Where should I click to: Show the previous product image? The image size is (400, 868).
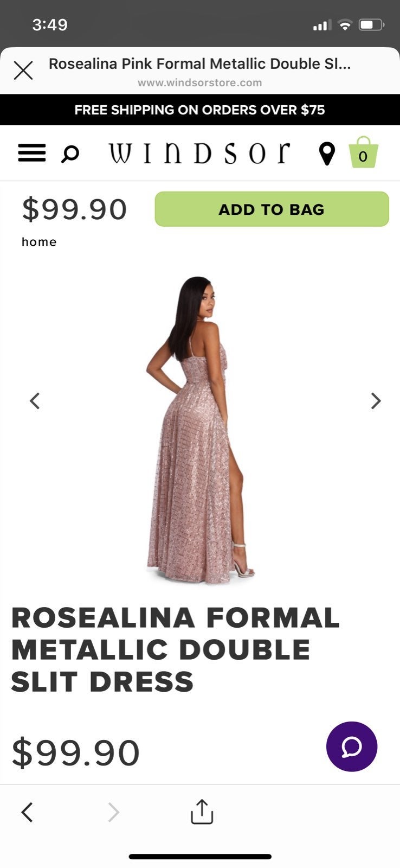[35, 401]
